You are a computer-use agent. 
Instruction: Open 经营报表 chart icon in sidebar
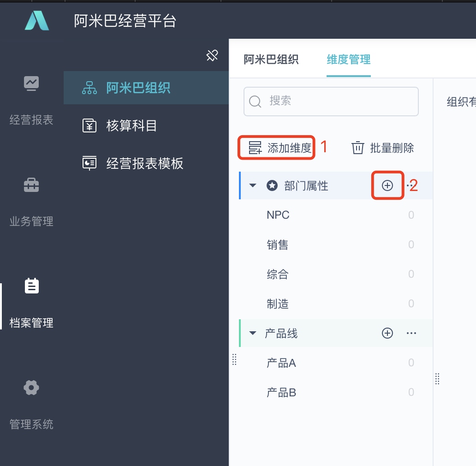tap(31, 84)
